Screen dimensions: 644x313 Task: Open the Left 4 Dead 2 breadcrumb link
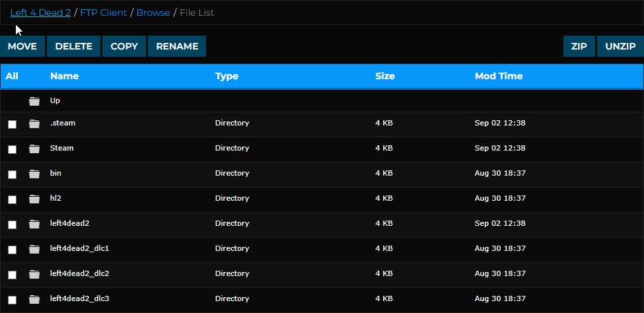[x=40, y=13]
